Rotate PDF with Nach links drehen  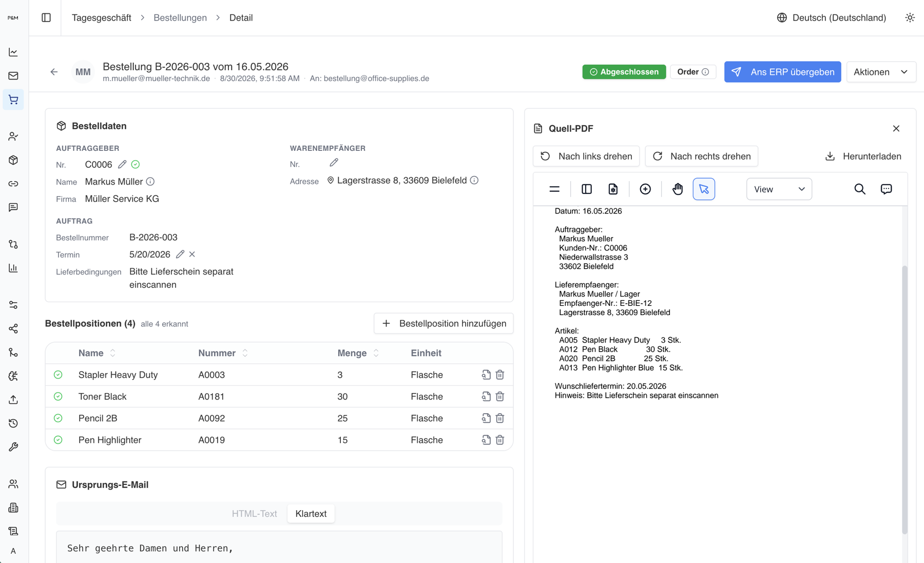pyautogui.click(x=586, y=156)
